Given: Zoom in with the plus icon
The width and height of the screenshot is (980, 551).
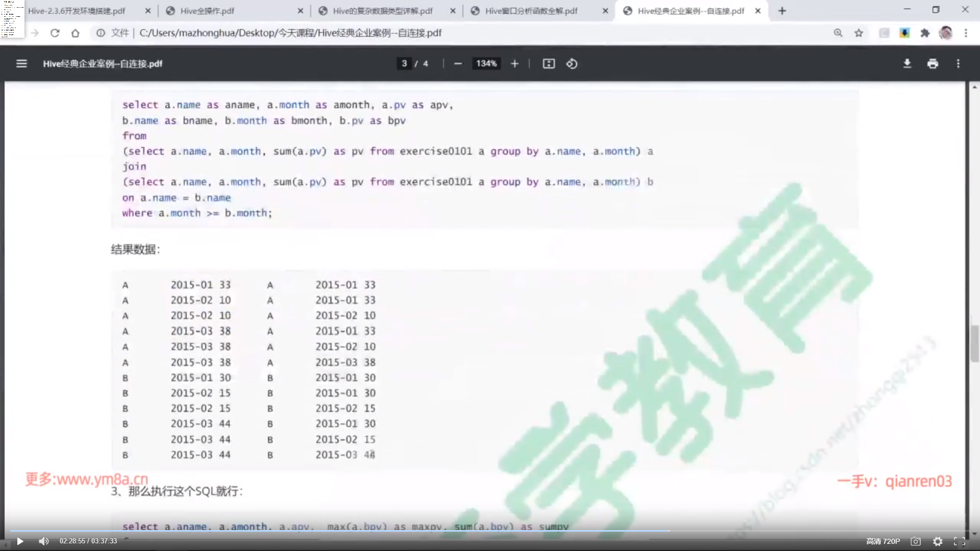Looking at the screenshot, I should tap(514, 64).
